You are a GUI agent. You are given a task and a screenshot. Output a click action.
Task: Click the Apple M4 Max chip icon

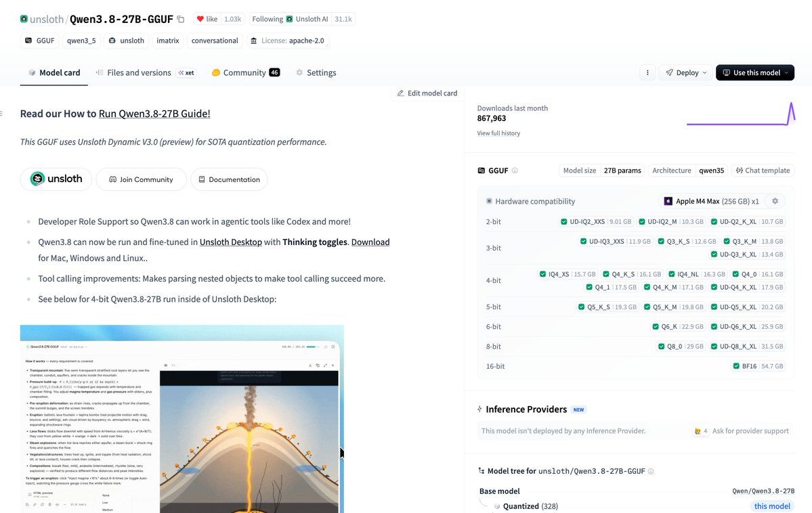[x=668, y=201]
